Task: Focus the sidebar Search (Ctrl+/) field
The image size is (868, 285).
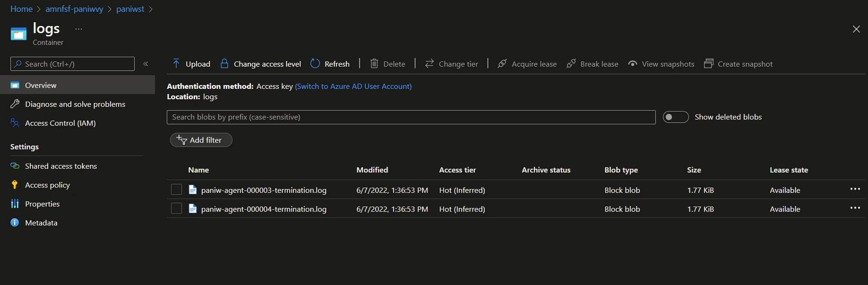Action: 72,64
